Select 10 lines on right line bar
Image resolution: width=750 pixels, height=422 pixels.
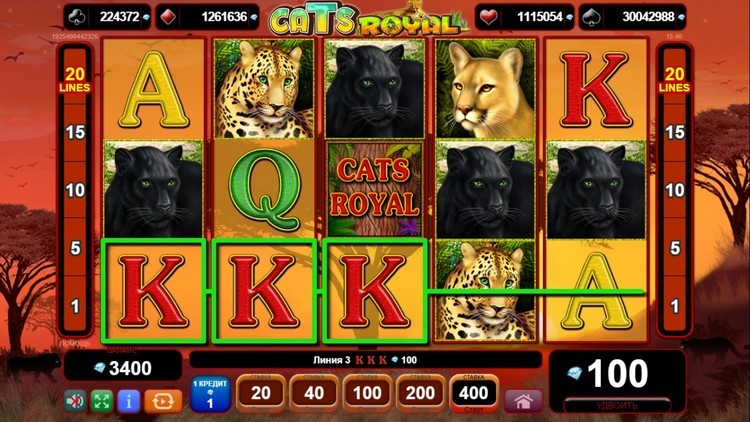click(x=674, y=190)
